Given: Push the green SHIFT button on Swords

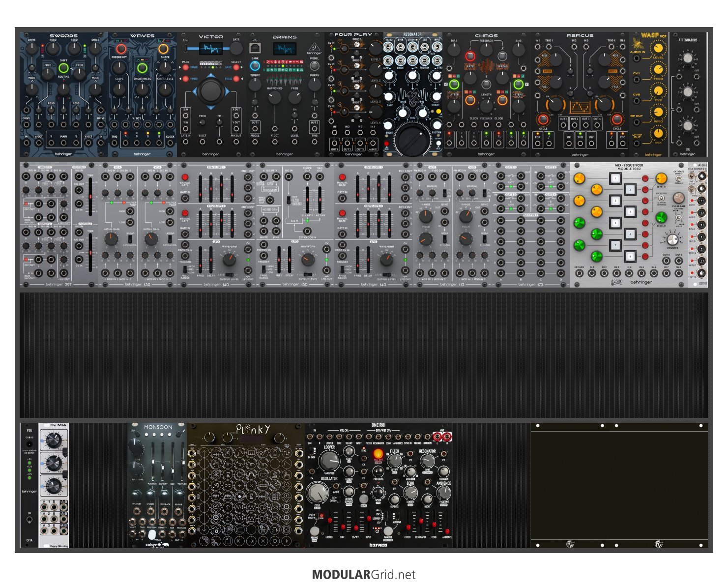Looking at the screenshot, I should pyautogui.click(x=63, y=68).
